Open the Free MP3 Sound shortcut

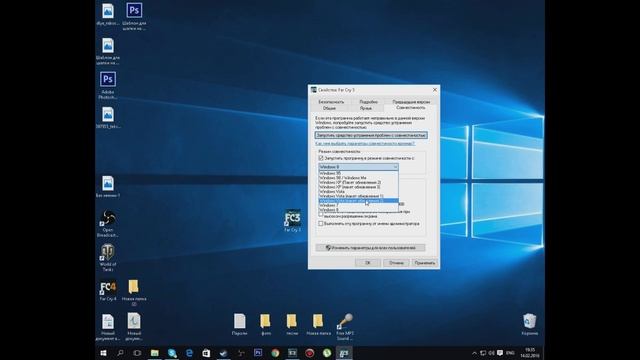[345, 327]
